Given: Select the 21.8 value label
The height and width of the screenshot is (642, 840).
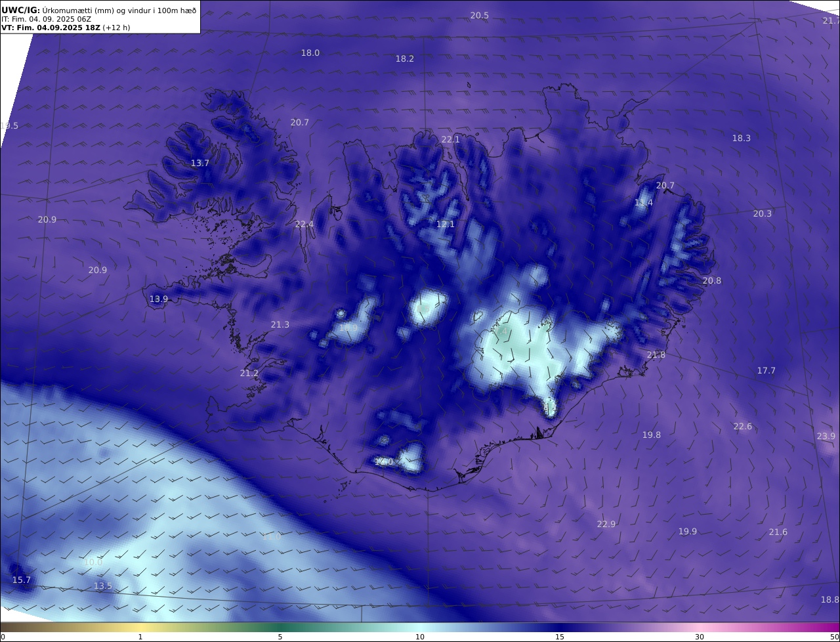Looking at the screenshot, I should (x=656, y=354).
